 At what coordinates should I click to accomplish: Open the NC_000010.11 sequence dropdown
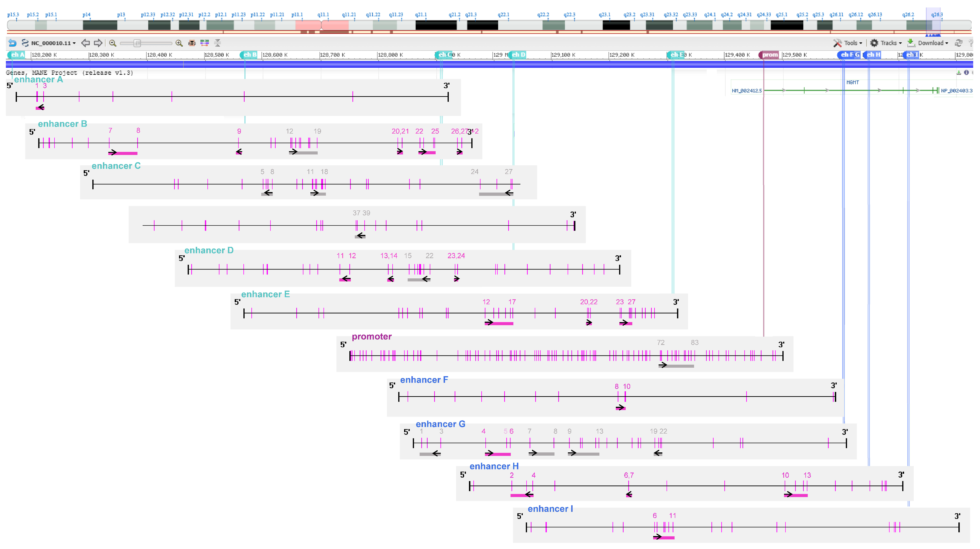coord(53,43)
